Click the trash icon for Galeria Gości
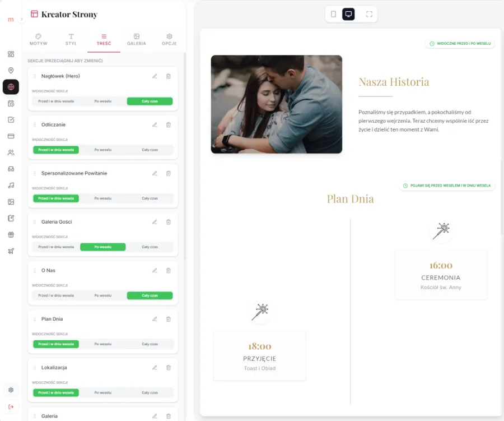This screenshot has width=504, height=421. click(169, 221)
